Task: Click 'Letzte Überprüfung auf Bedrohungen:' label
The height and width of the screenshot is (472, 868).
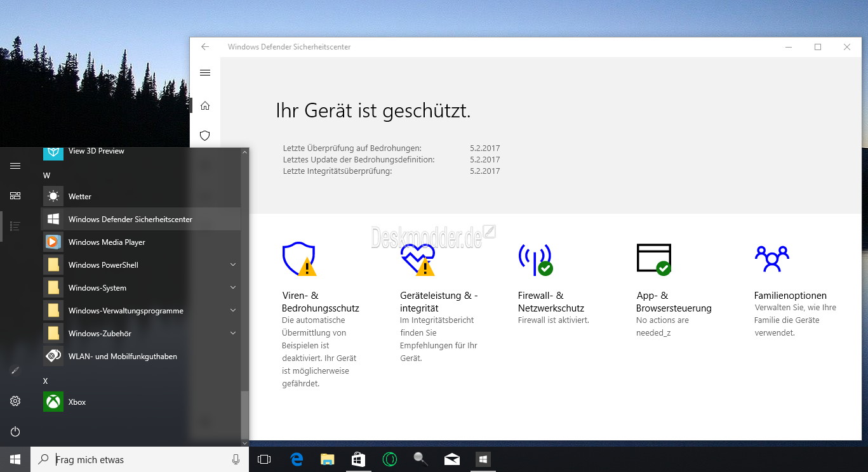Action: pos(352,148)
